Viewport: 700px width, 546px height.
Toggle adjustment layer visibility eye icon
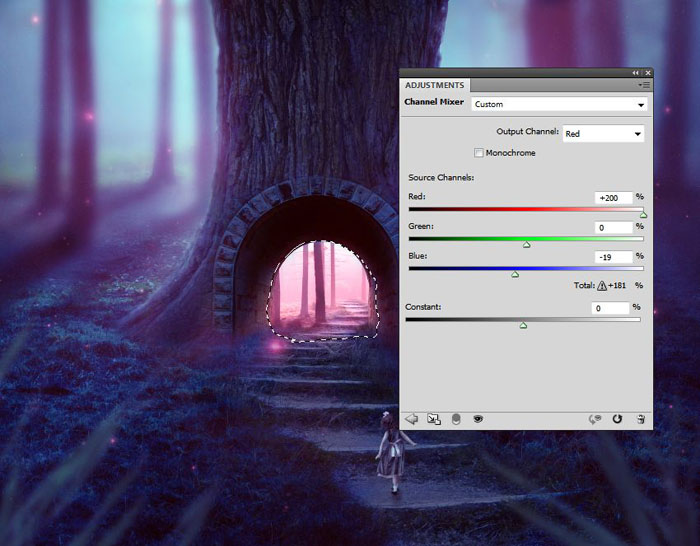[x=478, y=419]
